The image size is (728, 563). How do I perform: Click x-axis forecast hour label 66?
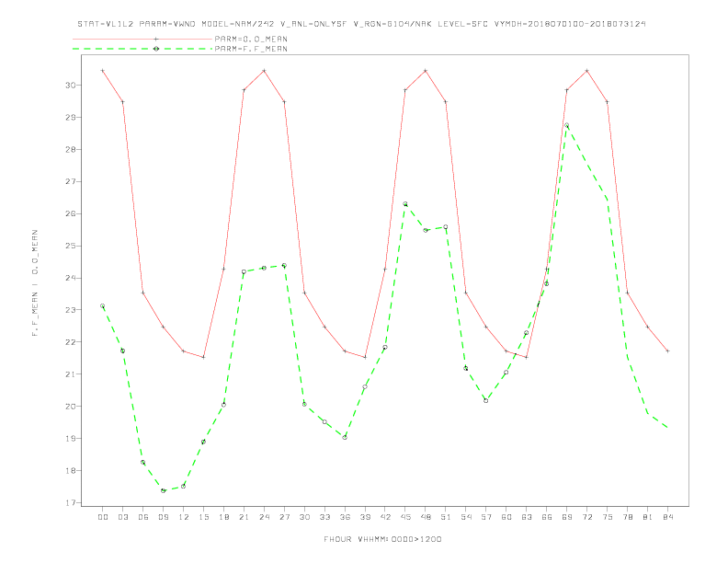[x=547, y=517]
